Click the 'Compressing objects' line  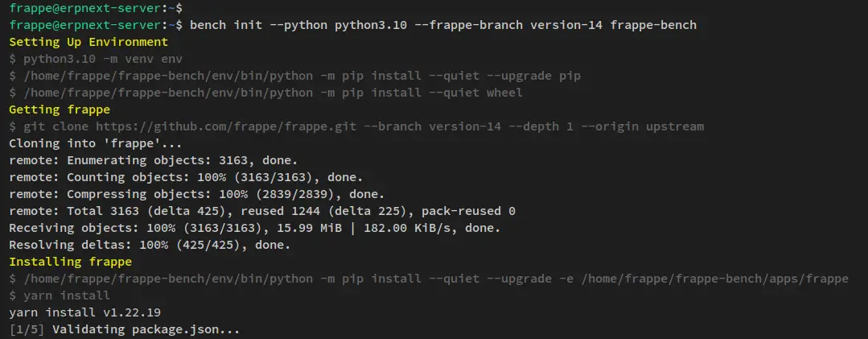point(197,194)
